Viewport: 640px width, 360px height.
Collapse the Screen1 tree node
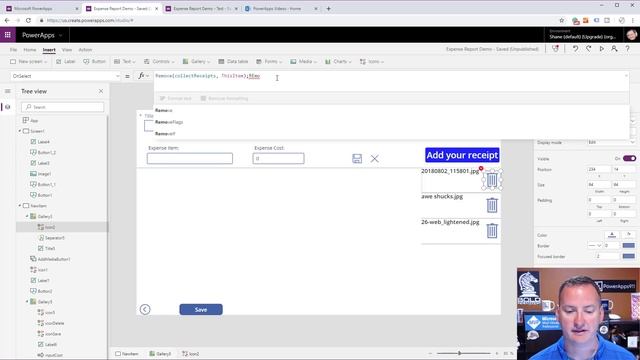[20, 131]
